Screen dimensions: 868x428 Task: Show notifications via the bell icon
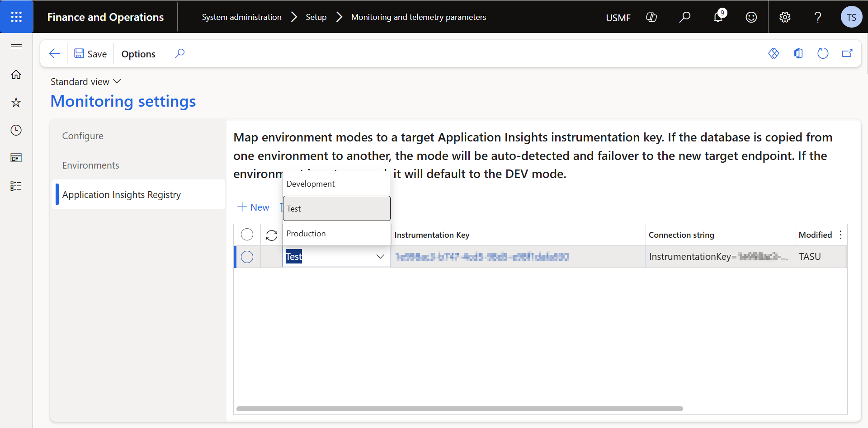click(718, 17)
